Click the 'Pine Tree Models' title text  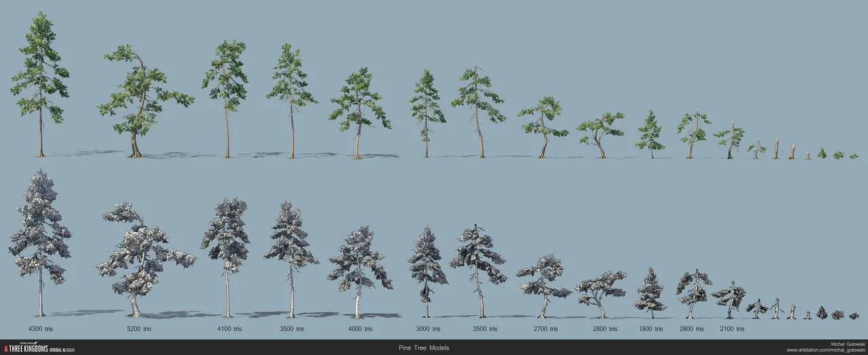coord(424,348)
